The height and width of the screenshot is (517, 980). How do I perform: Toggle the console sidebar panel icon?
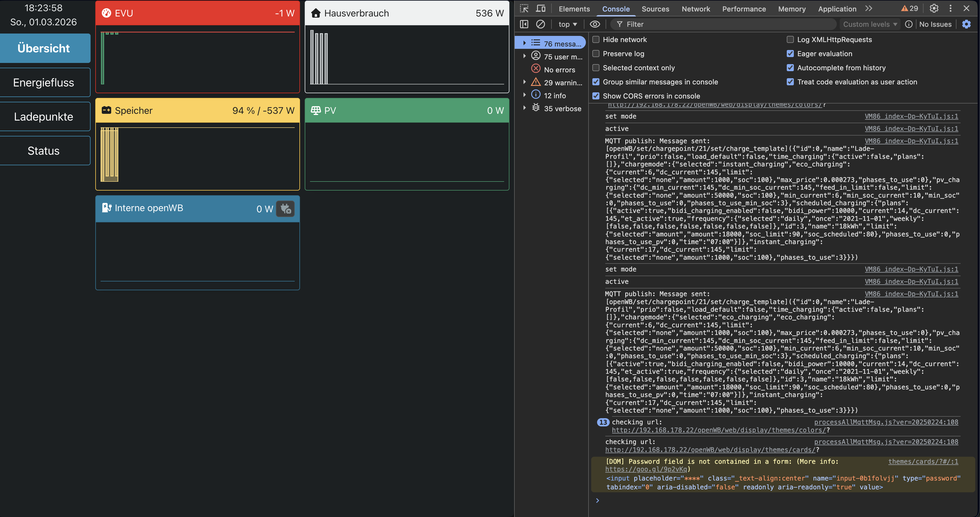pos(524,24)
